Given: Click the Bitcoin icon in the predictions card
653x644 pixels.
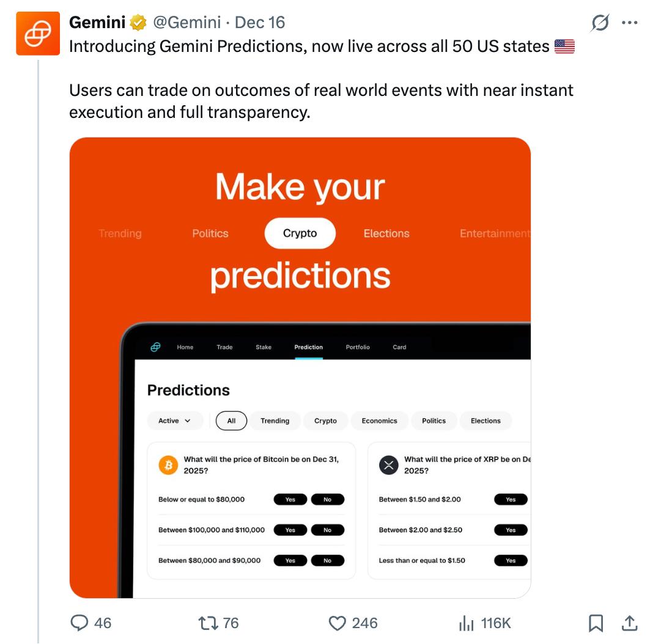Looking at the screenshot, I should 168,466.
